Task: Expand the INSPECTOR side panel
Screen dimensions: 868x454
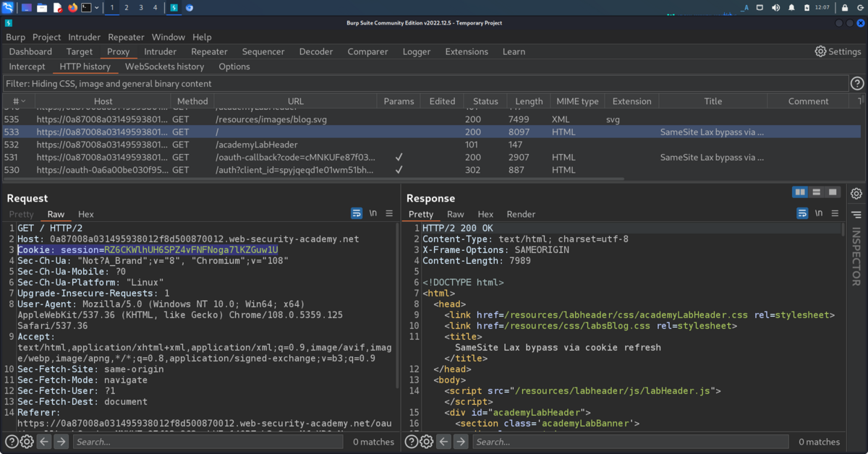Action: coord(856,257)
